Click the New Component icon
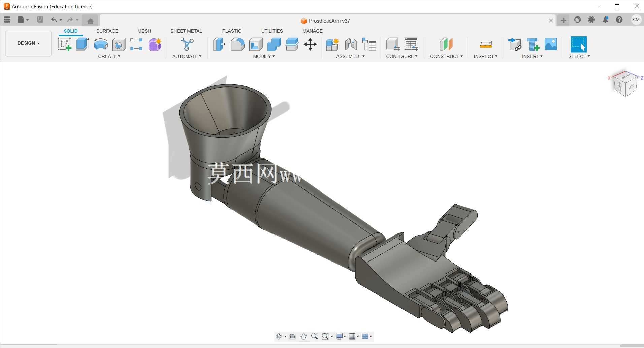Screen dimensions: 644x348 [x=332, y=44]
